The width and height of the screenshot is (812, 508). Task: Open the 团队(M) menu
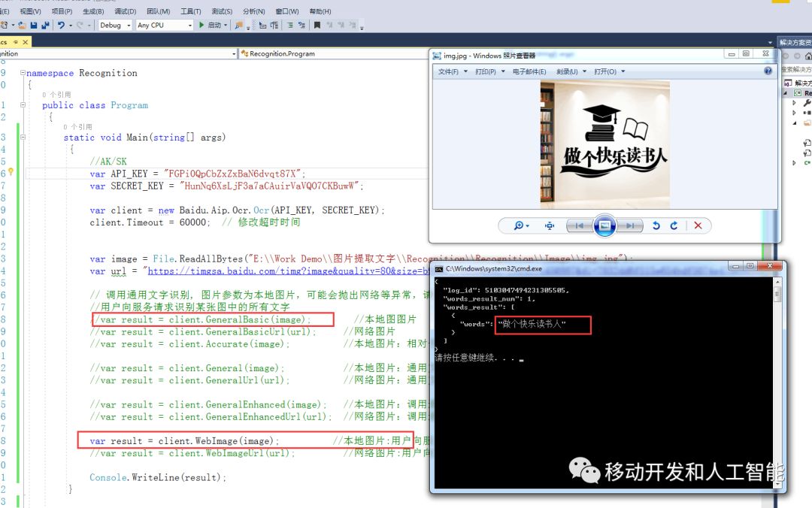pyautogui.click(x=158, y=11)
